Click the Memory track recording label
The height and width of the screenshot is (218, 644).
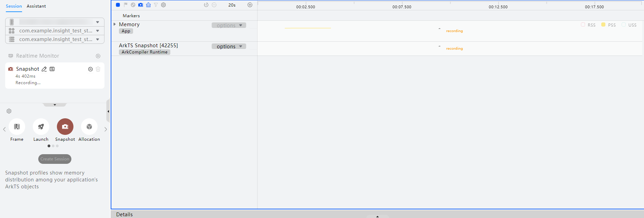pyautogui.click(x=454, y=31)
